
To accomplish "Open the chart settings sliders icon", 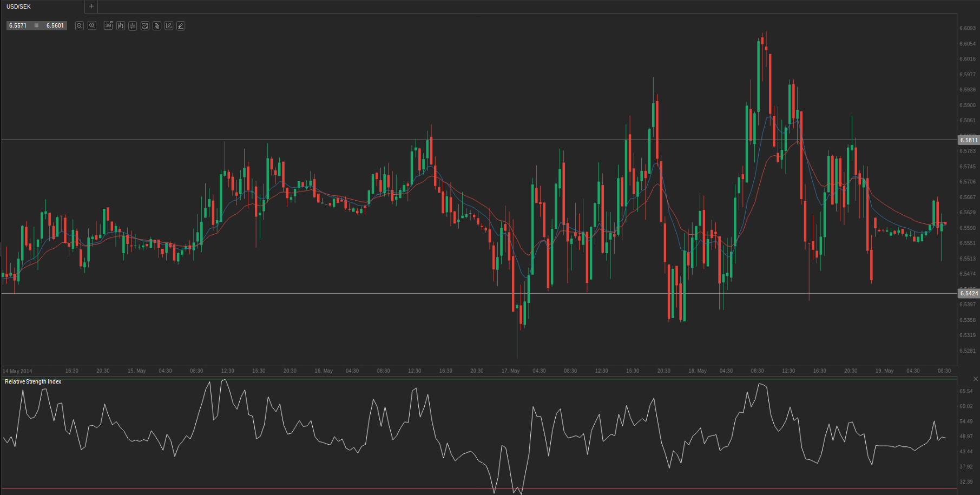I will tap(133, 26).
